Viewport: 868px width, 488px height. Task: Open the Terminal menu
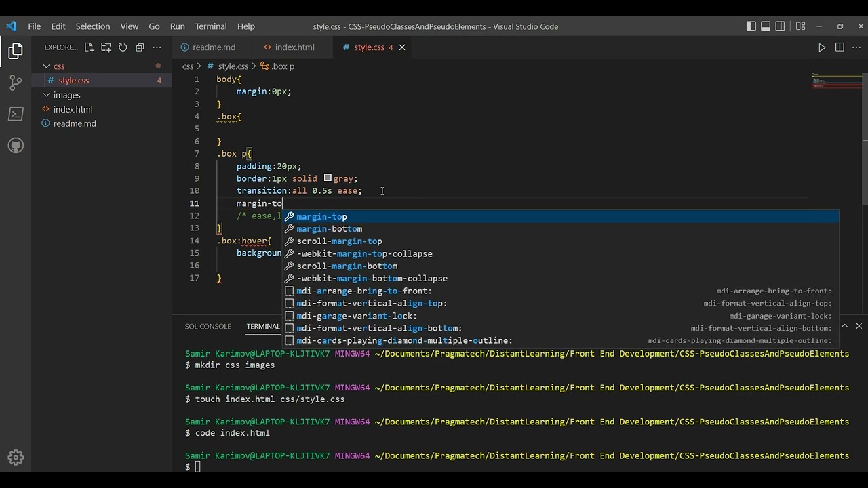[211, 26]
